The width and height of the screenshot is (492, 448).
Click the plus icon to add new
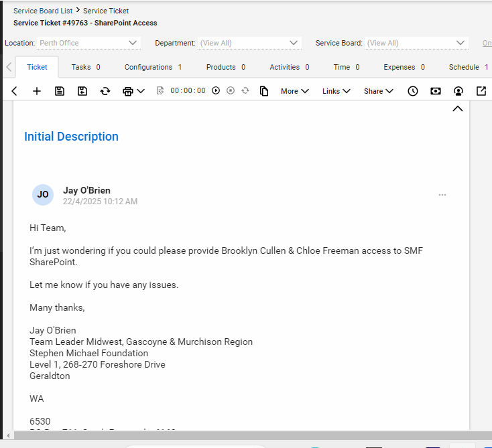(37, 91)
